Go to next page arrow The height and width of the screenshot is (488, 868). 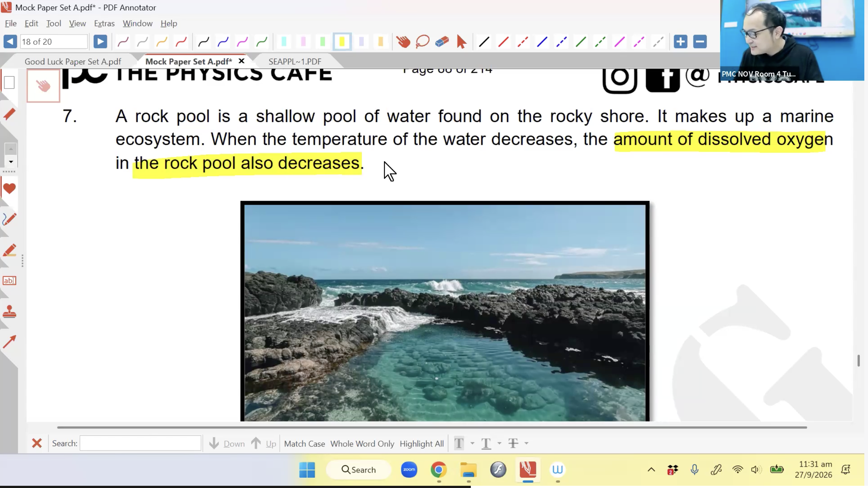click(x=100, y=42)
